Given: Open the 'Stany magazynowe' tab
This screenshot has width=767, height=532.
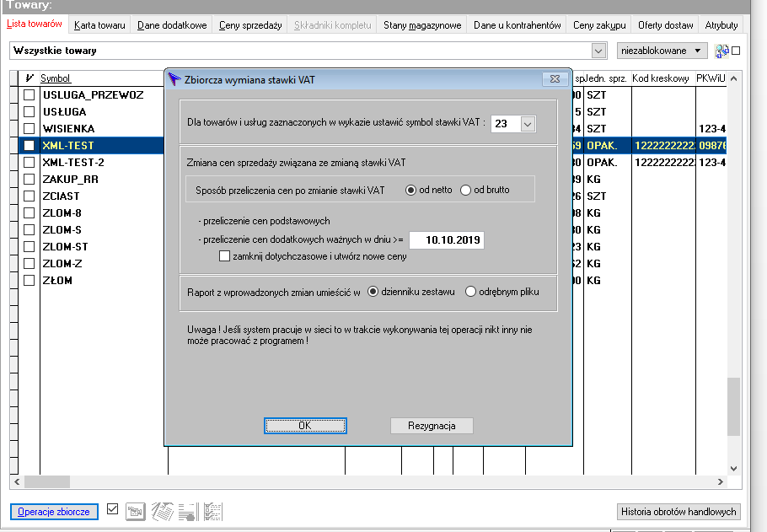Looking at the screenshot, I should (422, 25).
